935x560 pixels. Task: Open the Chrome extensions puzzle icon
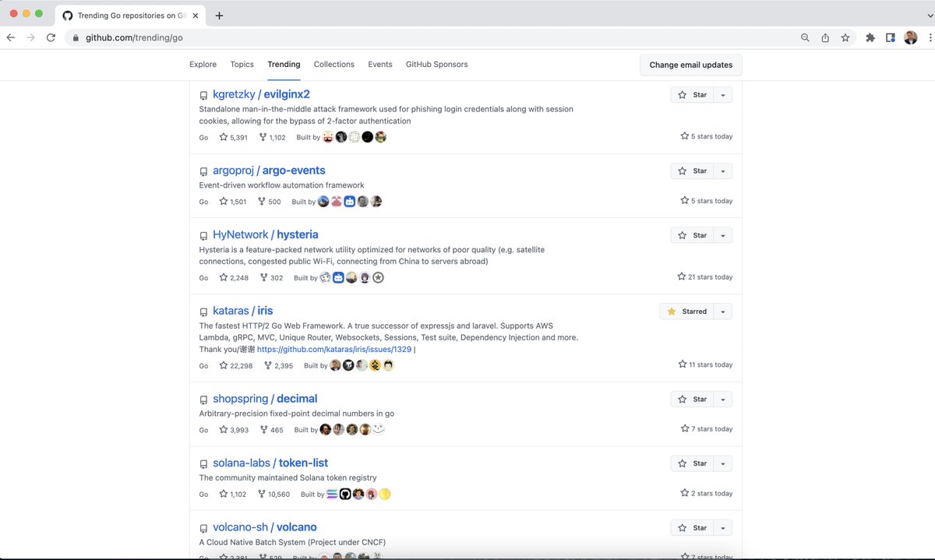click(870, 37)
